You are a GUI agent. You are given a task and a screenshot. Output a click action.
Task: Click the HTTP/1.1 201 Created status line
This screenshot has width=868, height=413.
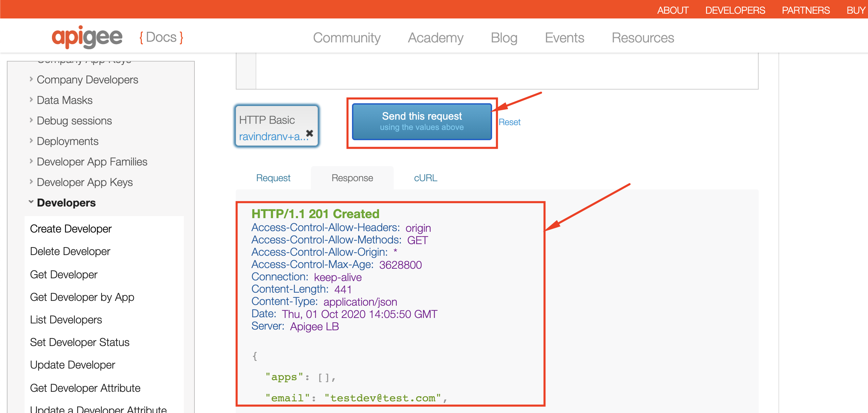(315, 214)
